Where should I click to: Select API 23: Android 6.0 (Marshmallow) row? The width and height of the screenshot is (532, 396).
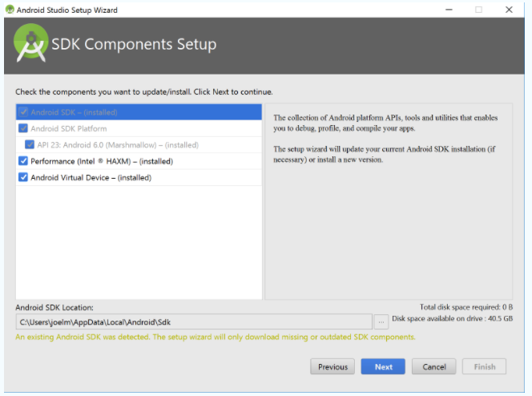(x=139, y=145)
